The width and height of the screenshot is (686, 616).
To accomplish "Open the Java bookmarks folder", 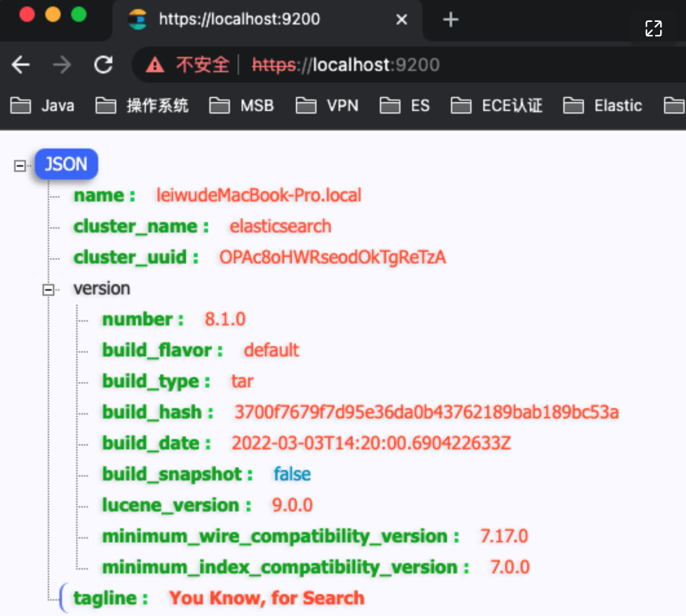I will (x=43, y=106).
